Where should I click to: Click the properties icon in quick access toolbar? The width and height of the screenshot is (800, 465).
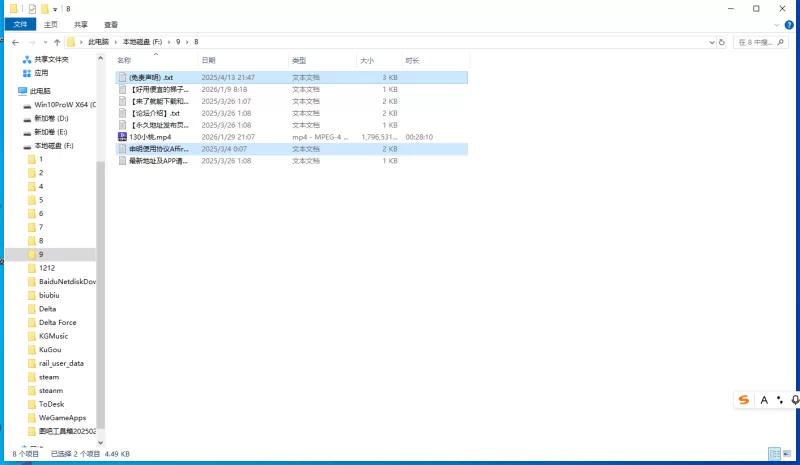click(32, 8)
